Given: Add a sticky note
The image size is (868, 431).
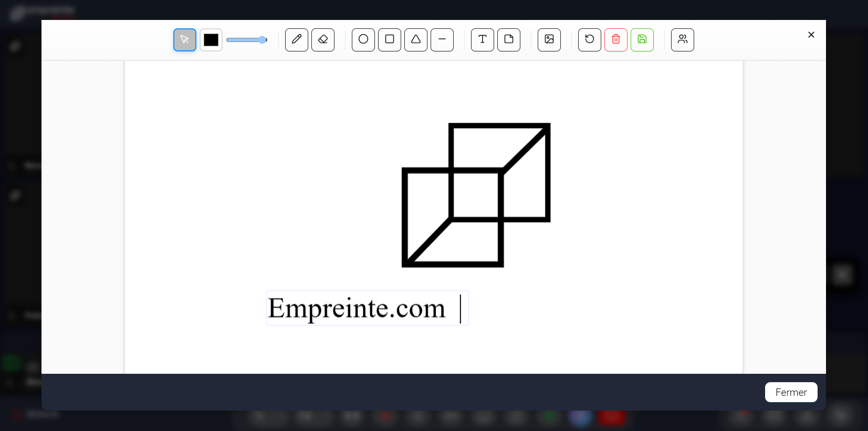Looking at the screenshot, I should tap(509, 40).
